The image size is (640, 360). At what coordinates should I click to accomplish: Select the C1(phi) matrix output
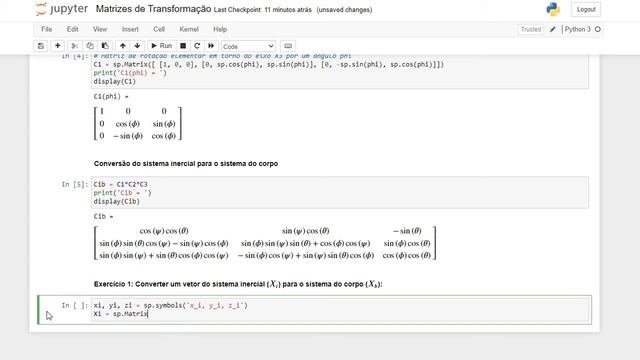pyautogui.click(x=138, y=123)
